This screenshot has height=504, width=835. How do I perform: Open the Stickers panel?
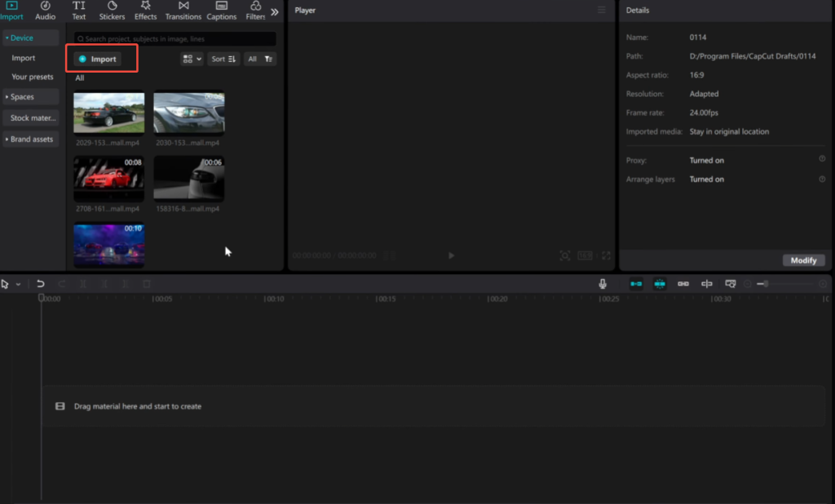coord(112,11)
